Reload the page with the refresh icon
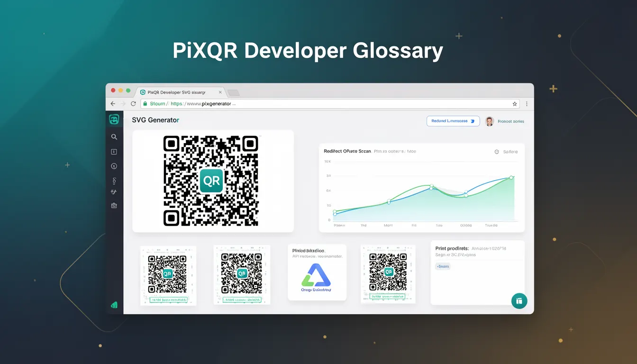This screenshot has width=637, height=364. click(x=133, y=104)
